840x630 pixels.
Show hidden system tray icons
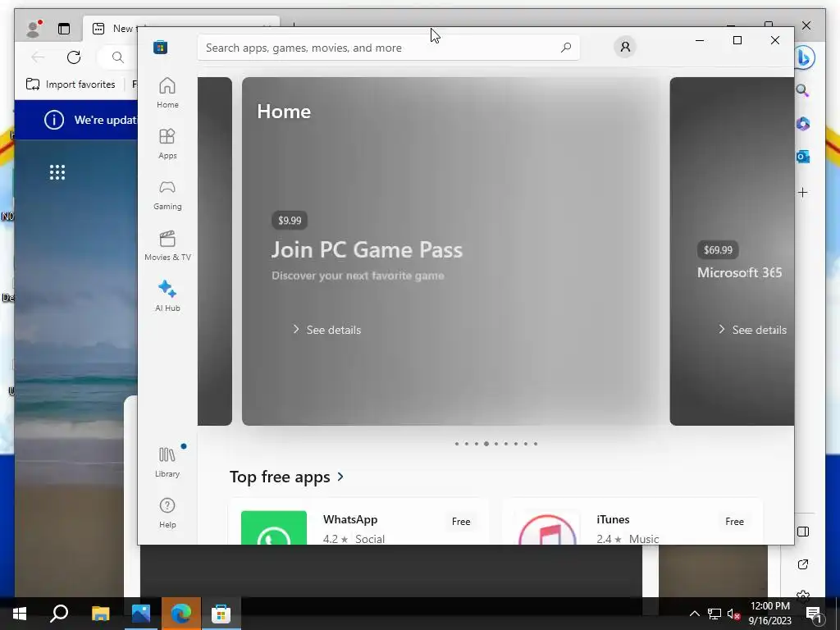coord(694,614)
